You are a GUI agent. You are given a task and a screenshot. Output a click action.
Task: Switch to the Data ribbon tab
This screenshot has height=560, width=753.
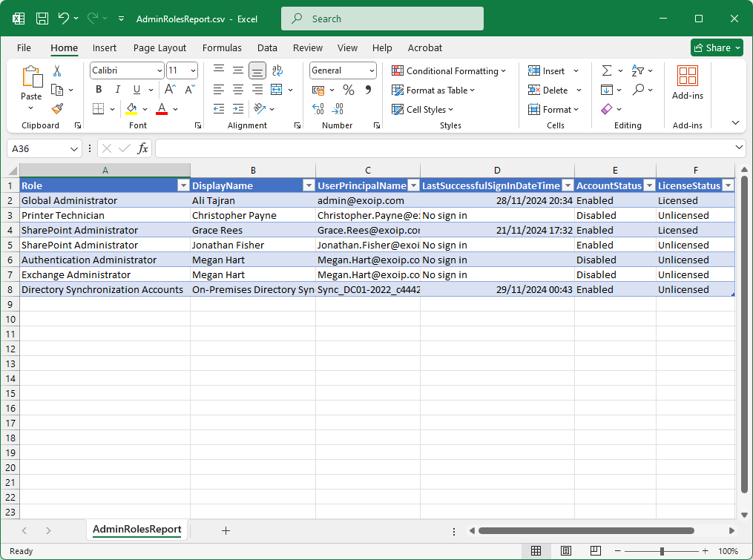click(x=267, y=47)
